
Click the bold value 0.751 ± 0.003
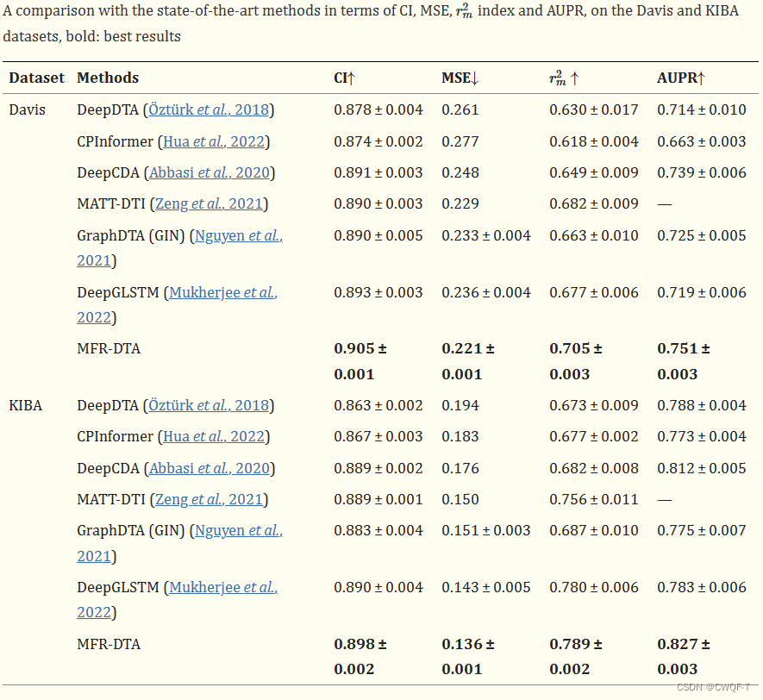click(x=684, y=361)
